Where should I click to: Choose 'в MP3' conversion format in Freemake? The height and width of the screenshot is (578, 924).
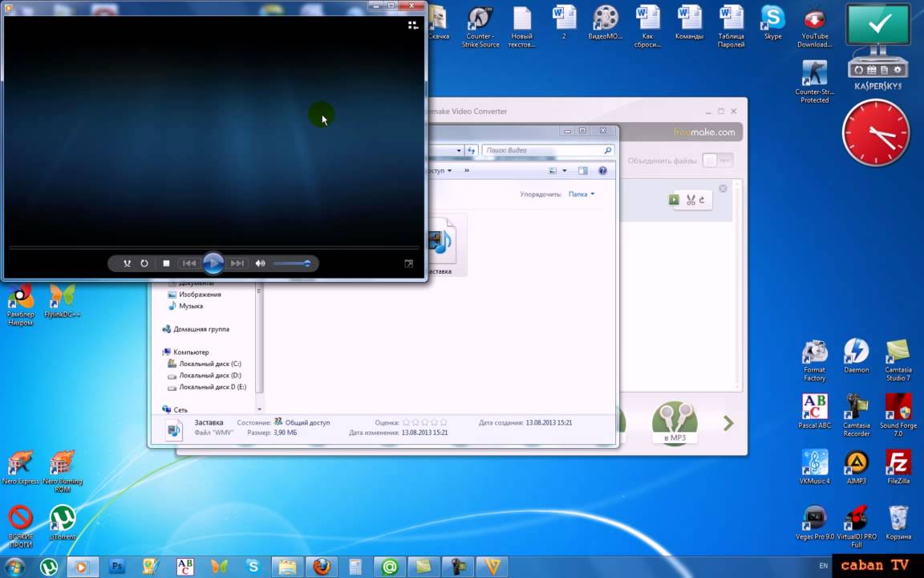(x=675, y=423)
